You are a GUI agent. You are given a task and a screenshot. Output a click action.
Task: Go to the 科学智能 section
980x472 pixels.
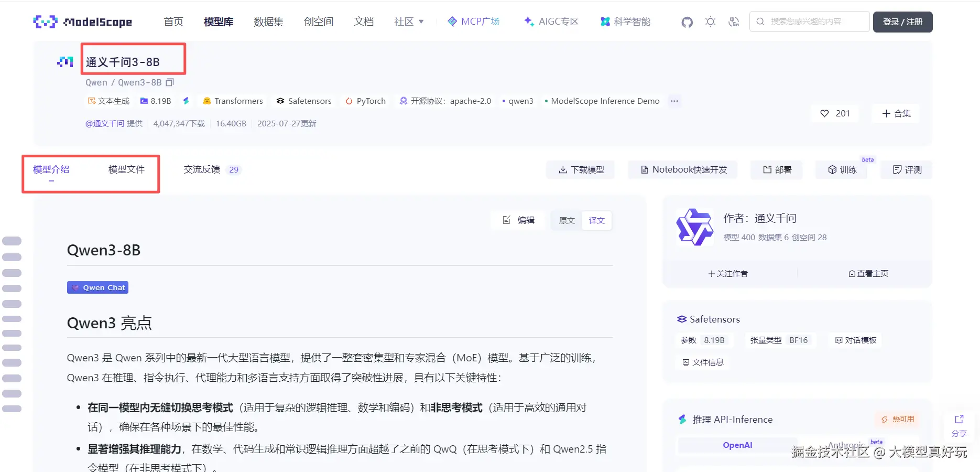click(x=625, y=22)
